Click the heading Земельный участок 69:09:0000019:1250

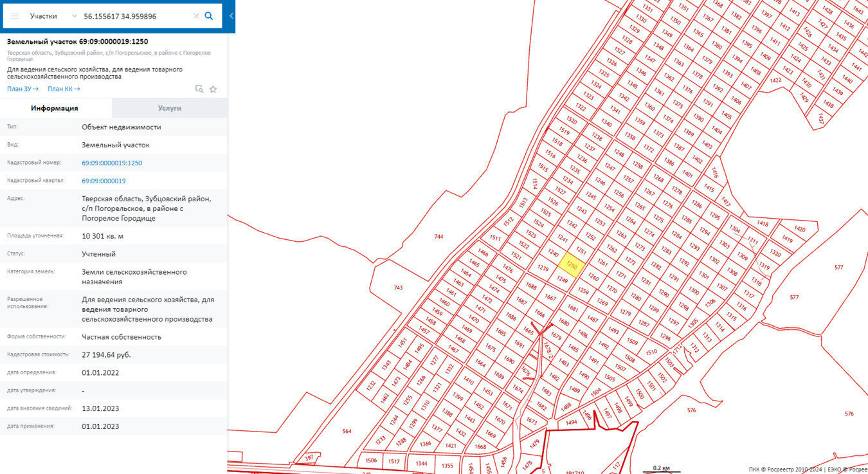78,42
